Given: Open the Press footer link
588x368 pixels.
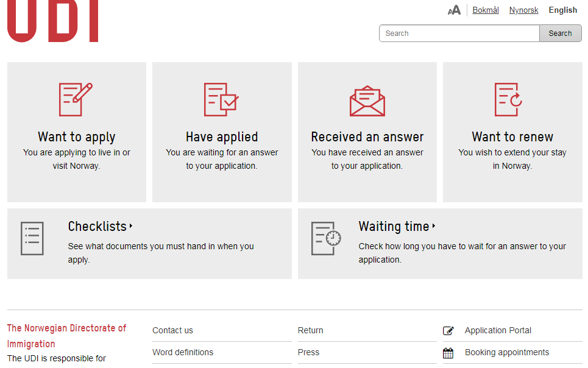Looking at the screenshot, I should 309,352.
